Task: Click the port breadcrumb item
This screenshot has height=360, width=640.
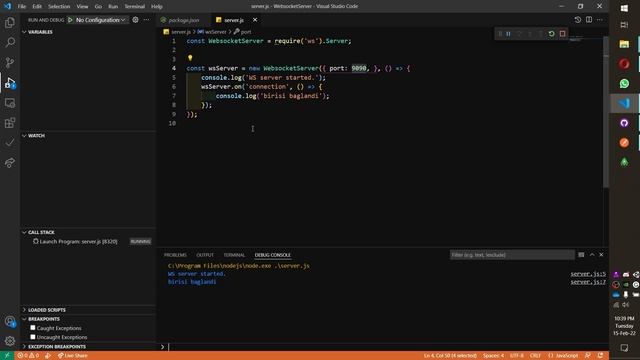Action: 242,32
